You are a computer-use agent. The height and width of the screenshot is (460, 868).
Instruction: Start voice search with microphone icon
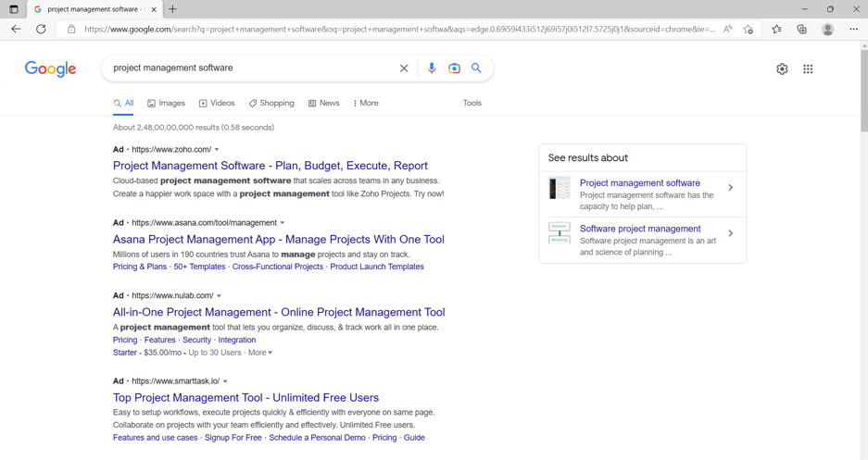click(x=432, y=68)
